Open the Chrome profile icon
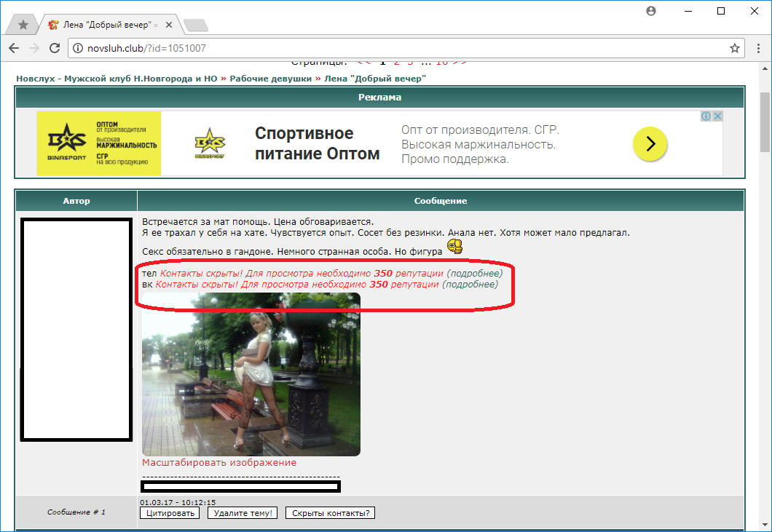The image size is (772, 532). click(x=651, y=11)
